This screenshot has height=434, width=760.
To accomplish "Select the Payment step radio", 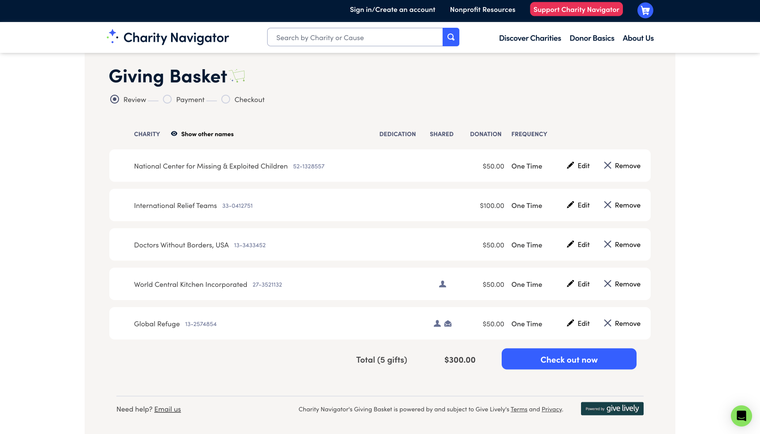I will [x=167, y=99].
